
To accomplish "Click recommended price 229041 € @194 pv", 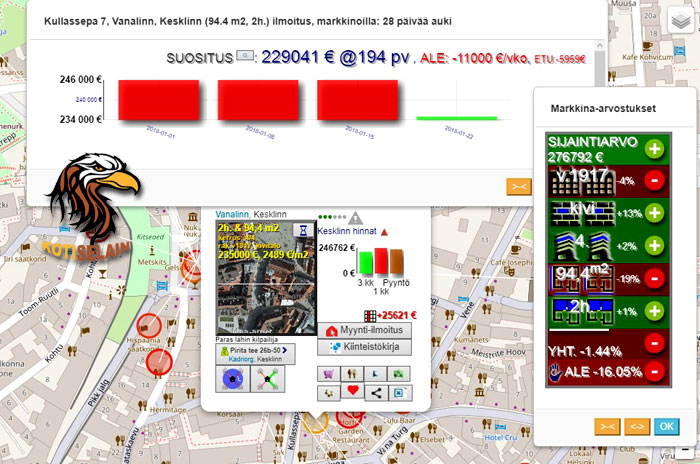I will [335, 58].
